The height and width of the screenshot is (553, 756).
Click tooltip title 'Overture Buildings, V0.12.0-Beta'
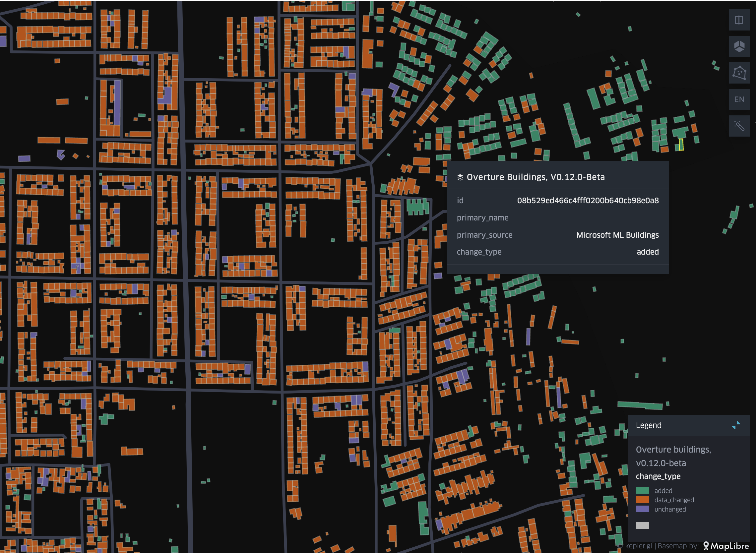[x=535, y=177]
